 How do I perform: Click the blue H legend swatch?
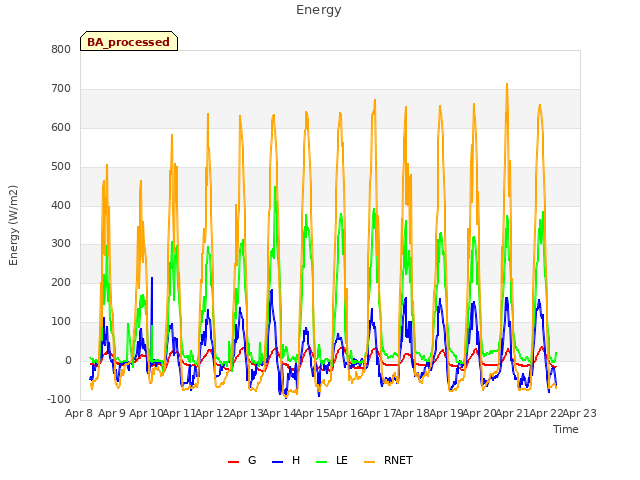[x=277, y=462]
